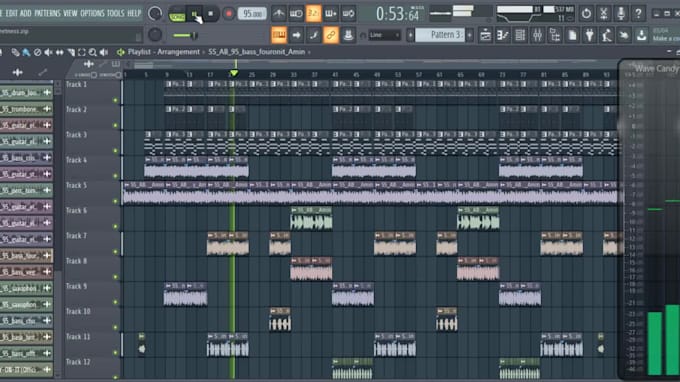Open the PATTERNS menu
Image resolution: width=680 pixels, height=382 pixels.
(x=48, y=13)
